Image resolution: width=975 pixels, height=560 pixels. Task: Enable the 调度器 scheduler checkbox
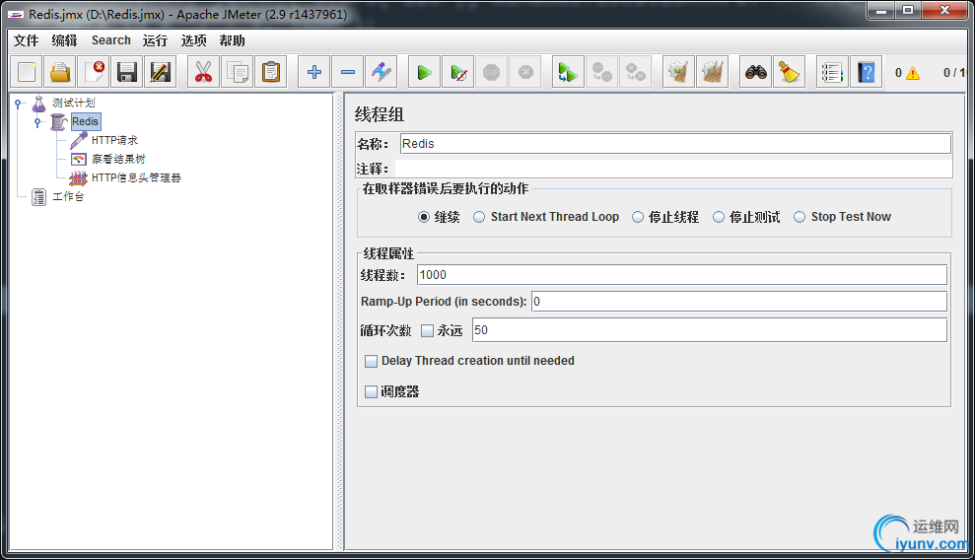(372, 391)
